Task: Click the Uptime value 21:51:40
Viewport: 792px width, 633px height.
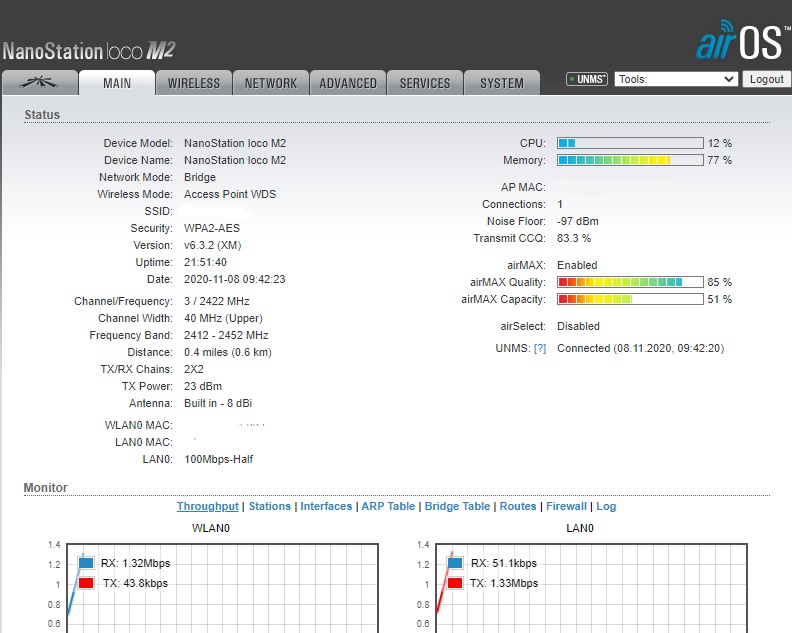Action: 205,262
